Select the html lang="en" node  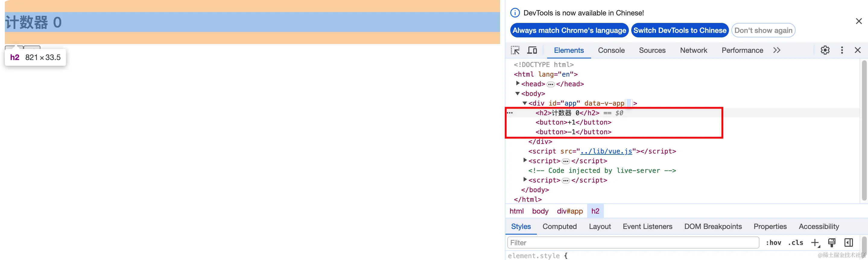pyautogui.click(x=546, y=74)
